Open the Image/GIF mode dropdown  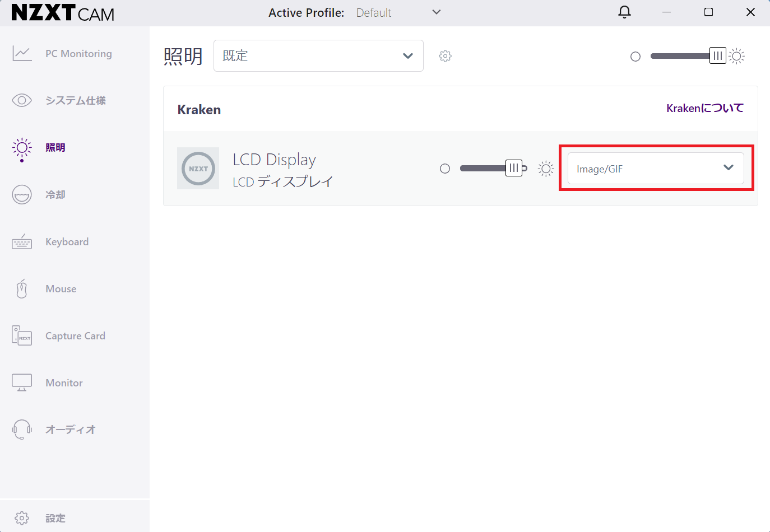click(x=656, y=168)
